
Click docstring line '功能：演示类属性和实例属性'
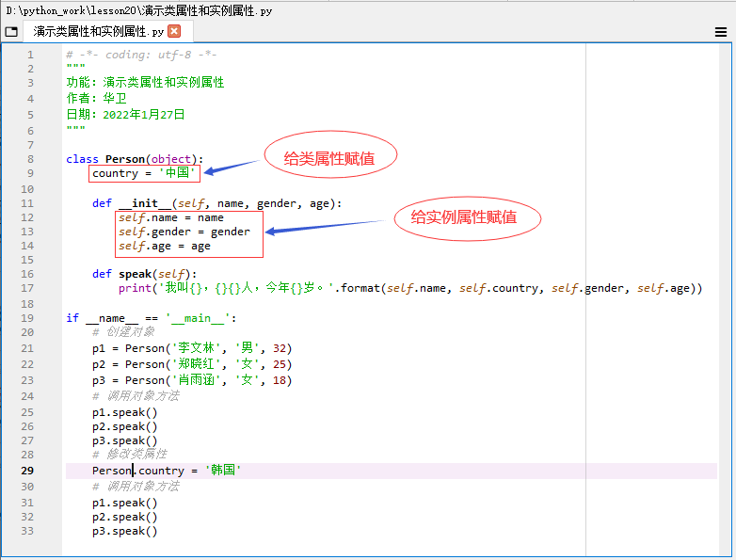coord(145,82)
